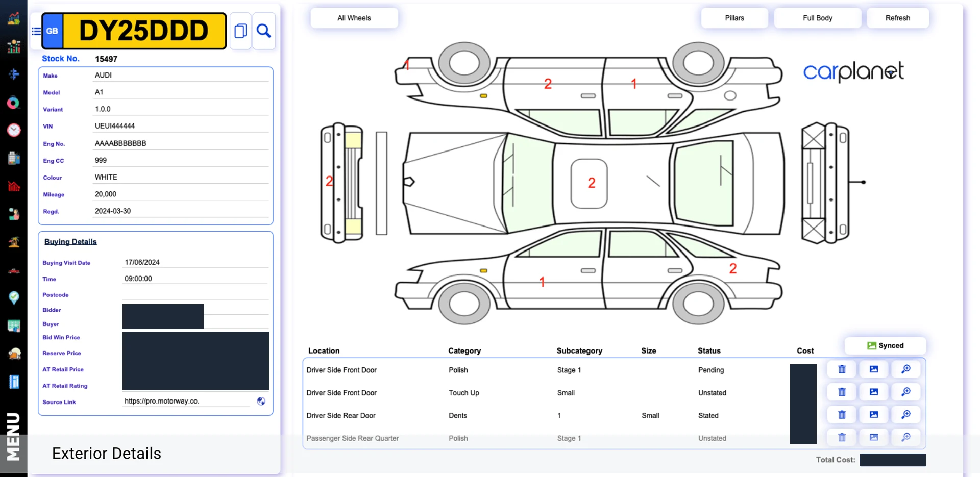Click the 'Pending' status cell
The height and width of the screenshot is (477, 980).
[711, 370]
